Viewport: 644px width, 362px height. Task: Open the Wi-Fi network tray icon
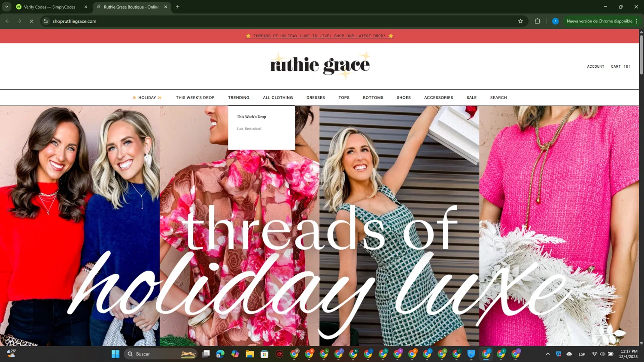pyautogui.click(x=595, y=354)
